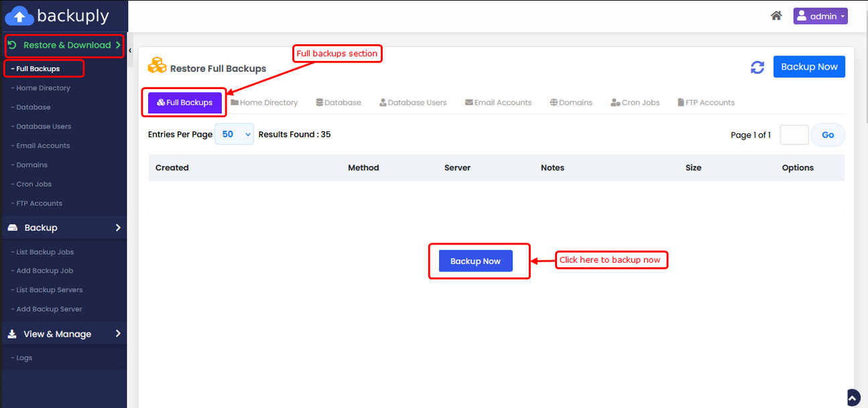Expand the Restore & Download sidebar section
Screen dimensions: 868x408
pos(64,46)
